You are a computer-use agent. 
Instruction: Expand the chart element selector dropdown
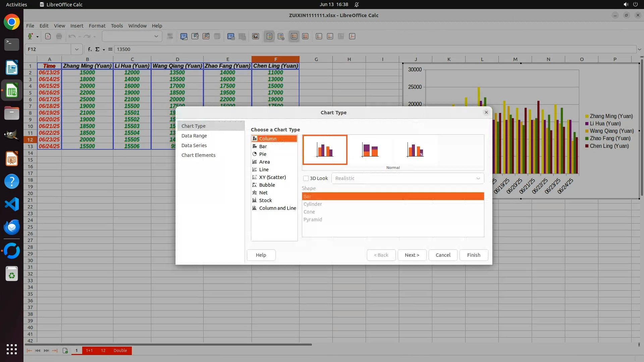156,36
